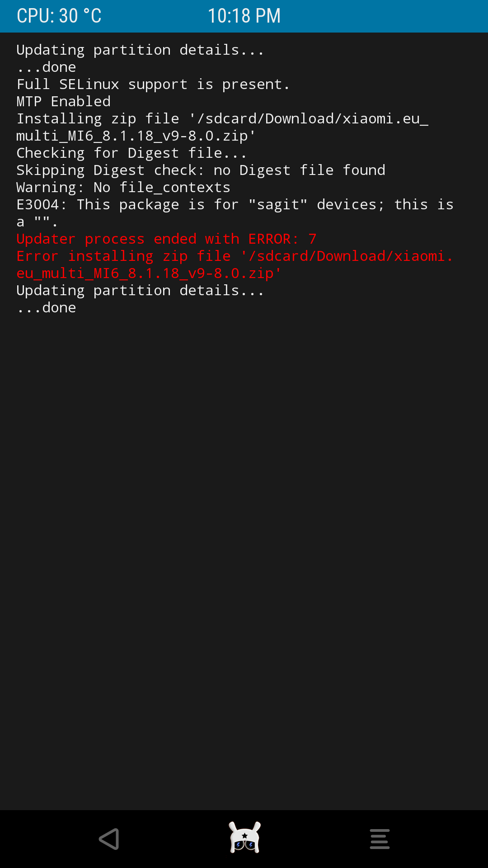Tap the last '...done' log line
Viewport: 488px width, 868px height.
tap(47, 307)
